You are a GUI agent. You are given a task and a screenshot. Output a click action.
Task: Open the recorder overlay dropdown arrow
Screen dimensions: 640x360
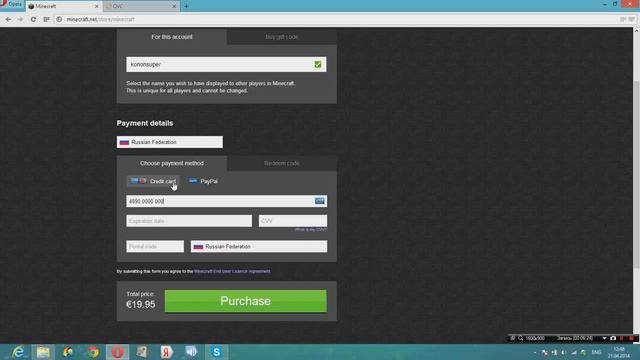604,338
